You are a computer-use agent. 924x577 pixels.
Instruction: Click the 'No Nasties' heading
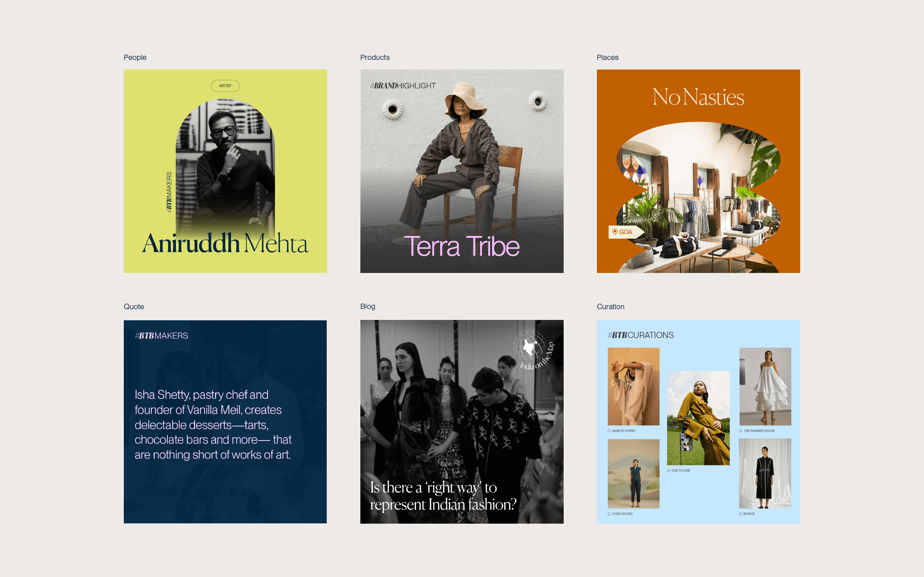(x=698, y=97)
